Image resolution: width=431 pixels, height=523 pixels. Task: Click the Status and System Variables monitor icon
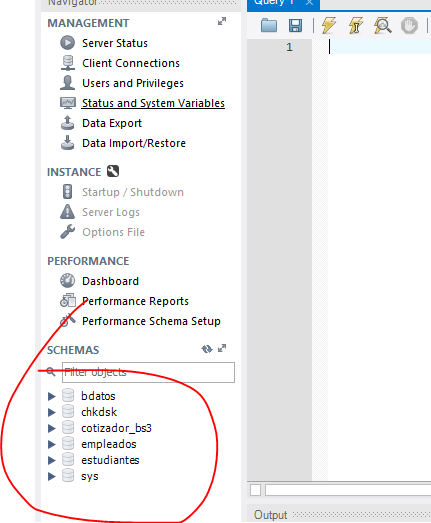68,103
